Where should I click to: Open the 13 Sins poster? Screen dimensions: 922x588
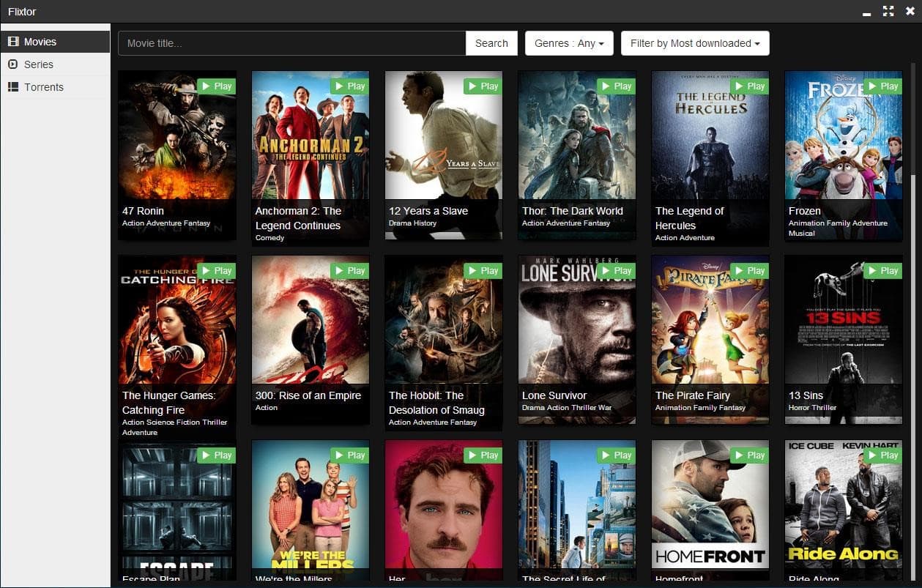pyautogui.click(x=844, y=340)
